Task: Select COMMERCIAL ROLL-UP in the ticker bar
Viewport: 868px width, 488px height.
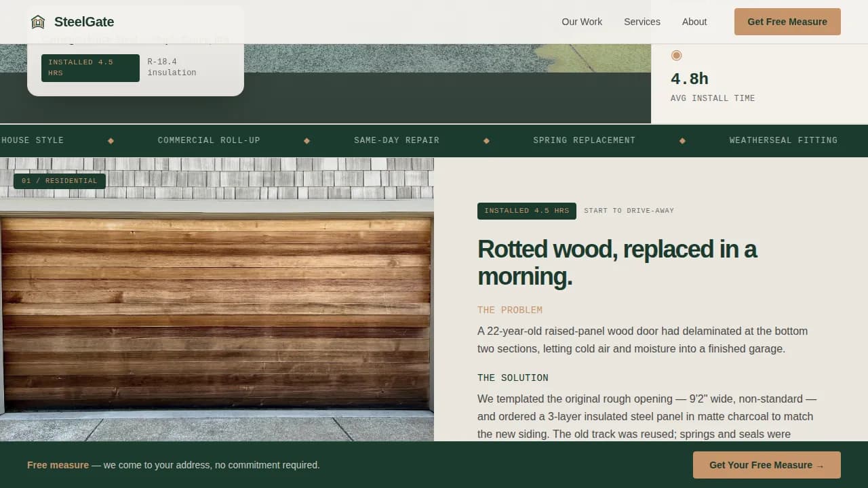Action: tap(208, 140)
